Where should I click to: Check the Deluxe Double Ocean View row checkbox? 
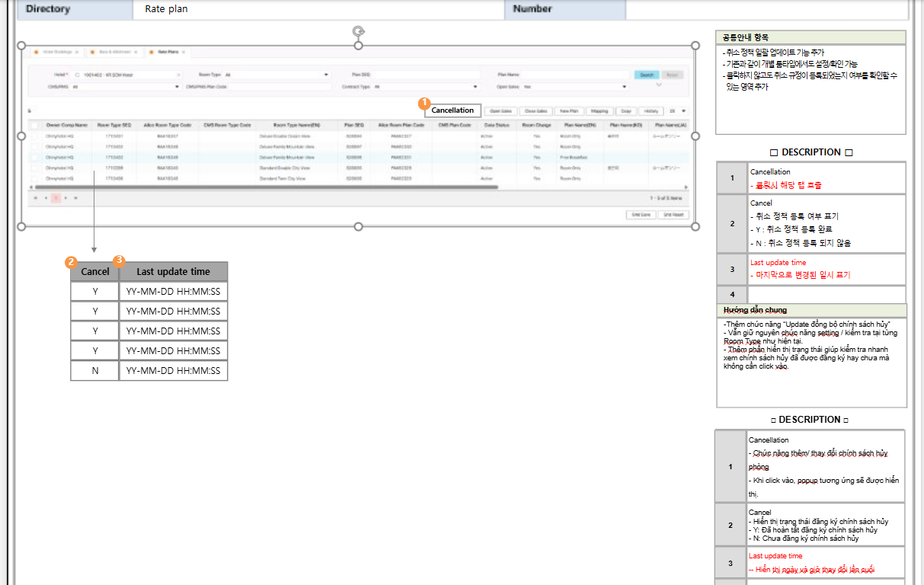34,136
